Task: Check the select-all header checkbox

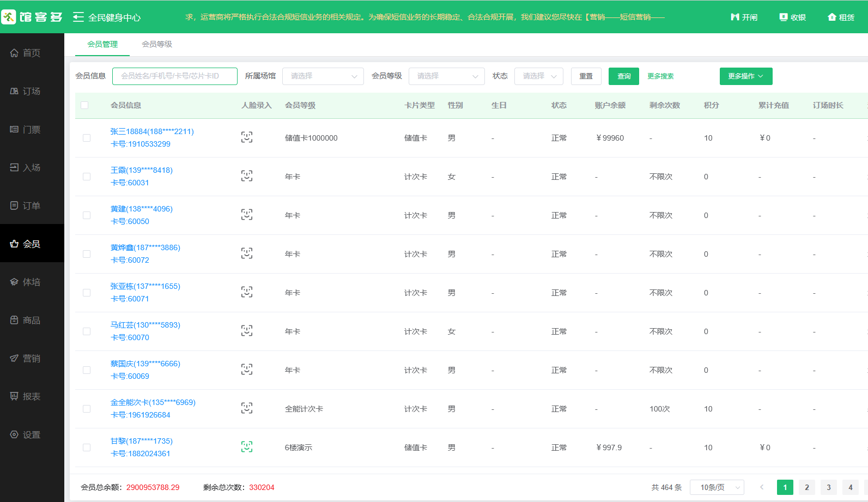Action: pyautogui.click(x=84, y=105)
